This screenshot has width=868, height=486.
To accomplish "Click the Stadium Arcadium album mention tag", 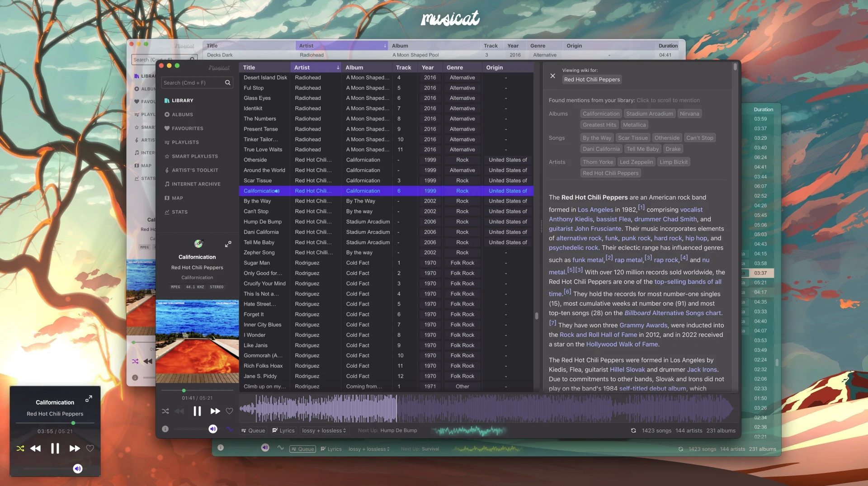I will click(649, 114).
